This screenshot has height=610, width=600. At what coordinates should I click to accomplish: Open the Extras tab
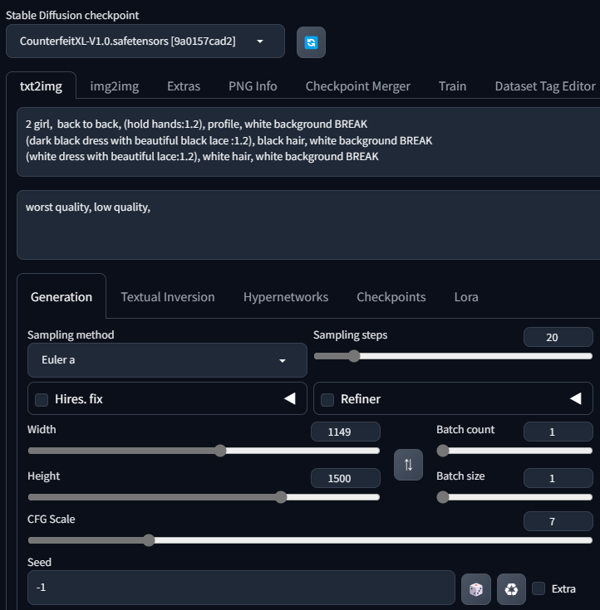pos(184,86)
